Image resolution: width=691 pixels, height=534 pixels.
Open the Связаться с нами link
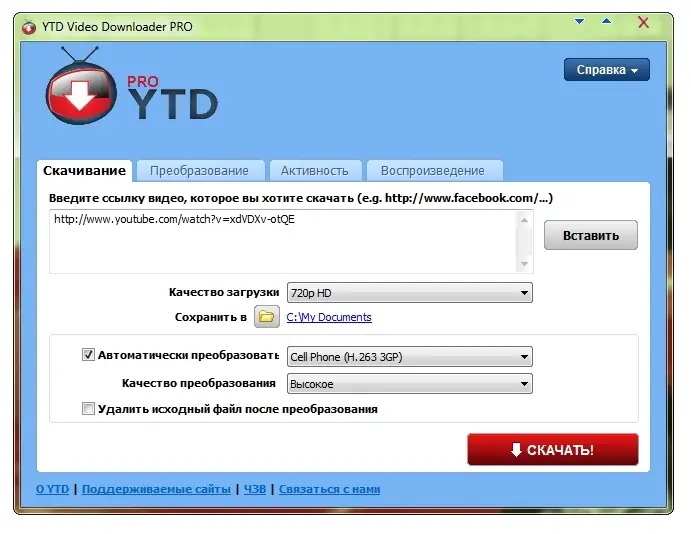coord(329,490)
